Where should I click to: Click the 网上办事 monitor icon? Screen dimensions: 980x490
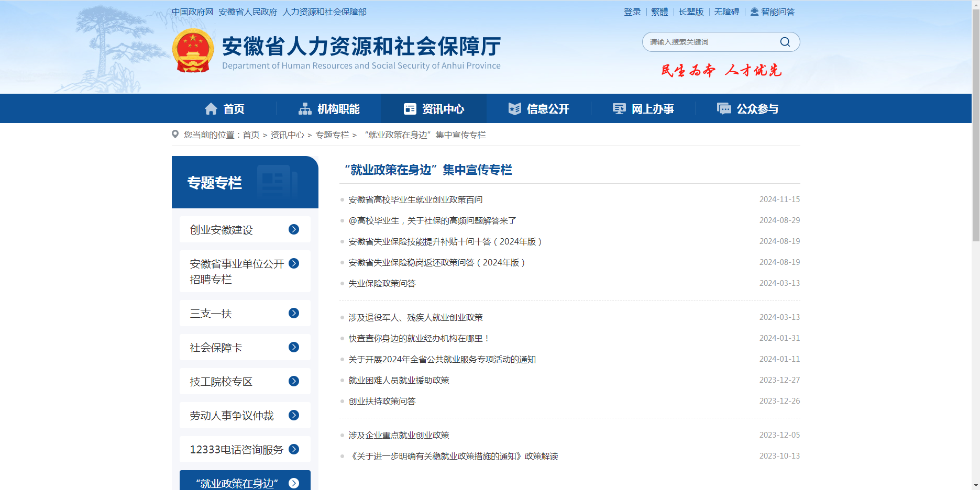(x=619, y=109)
